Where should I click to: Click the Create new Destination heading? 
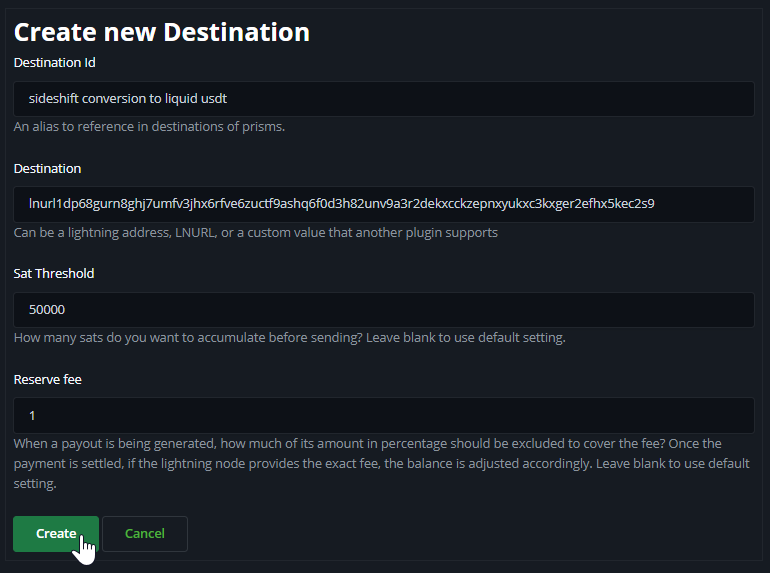[x=162, y=32]
